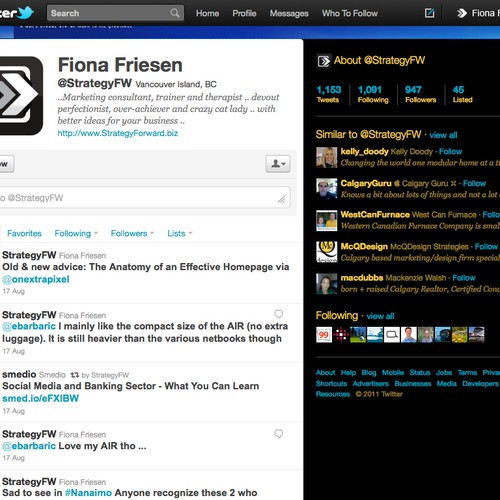This screenshot has height=500, width=500.
Task: Click 'view all' next to Similar to @StrategyFW
Action: pyautogui.click(x=443, y=135)
